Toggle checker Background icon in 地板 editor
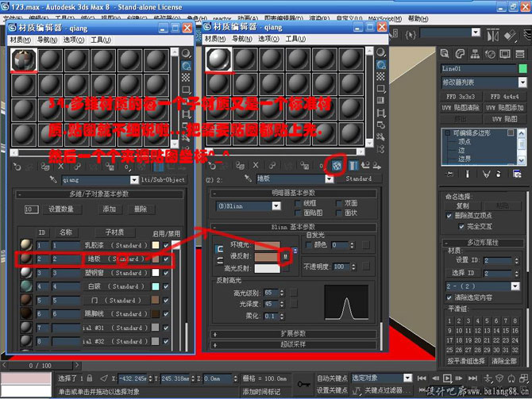This screenshot has width=532, height=399. click(x=381, y=76)
